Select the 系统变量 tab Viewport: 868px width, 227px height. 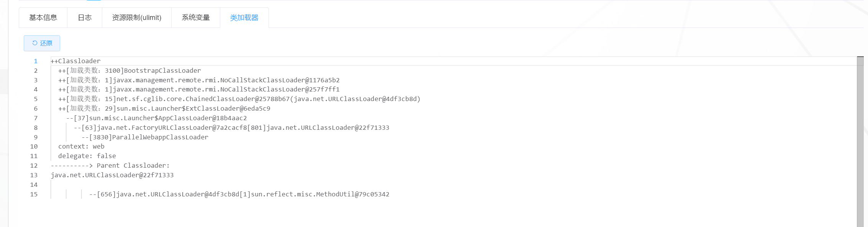[x=196, y=18]
